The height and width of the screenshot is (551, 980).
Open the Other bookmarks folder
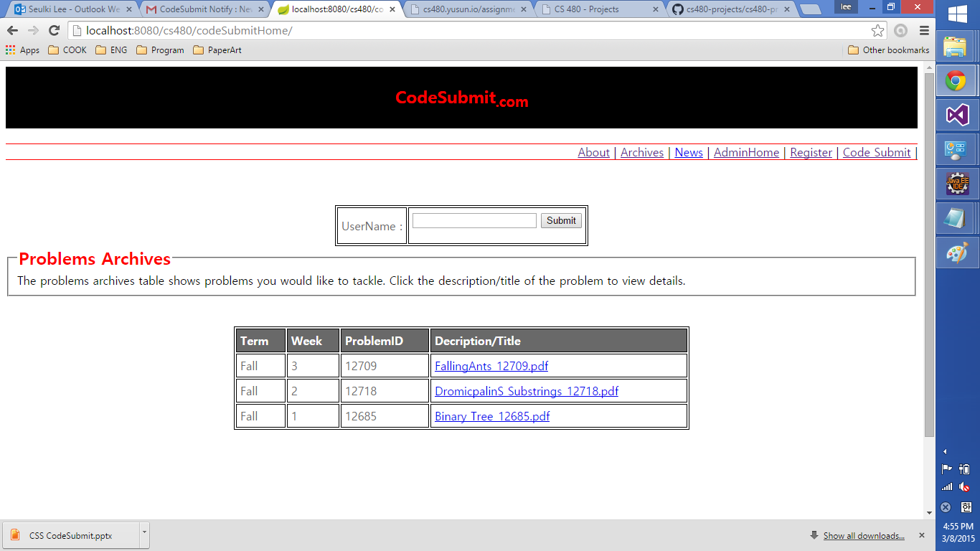(x=888, y=50)
